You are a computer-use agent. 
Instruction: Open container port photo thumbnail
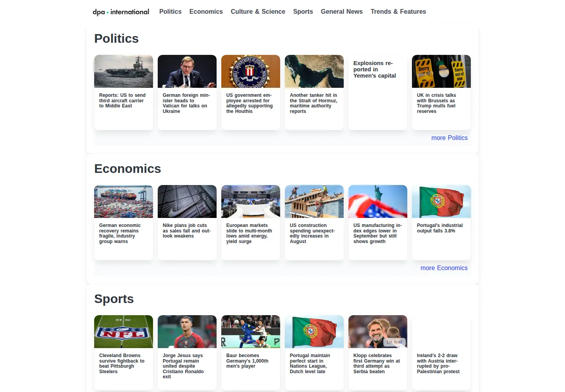pyautogui.click(x=124, y=201)
